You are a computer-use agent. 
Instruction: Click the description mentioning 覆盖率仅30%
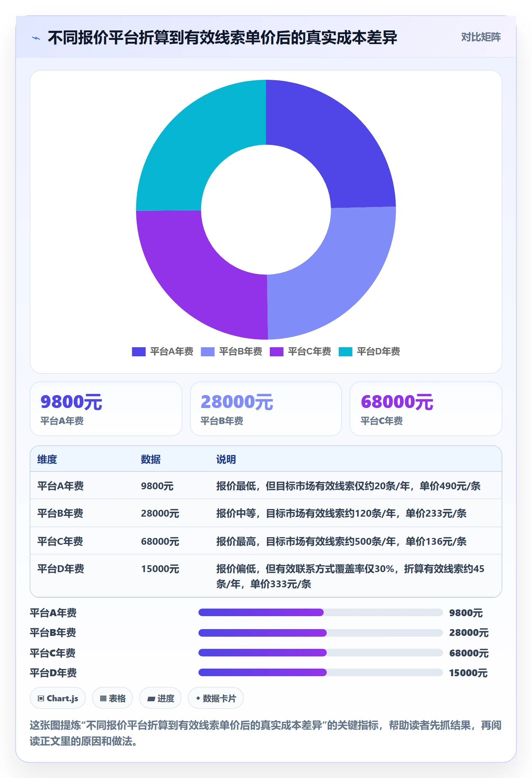(350, 576)
